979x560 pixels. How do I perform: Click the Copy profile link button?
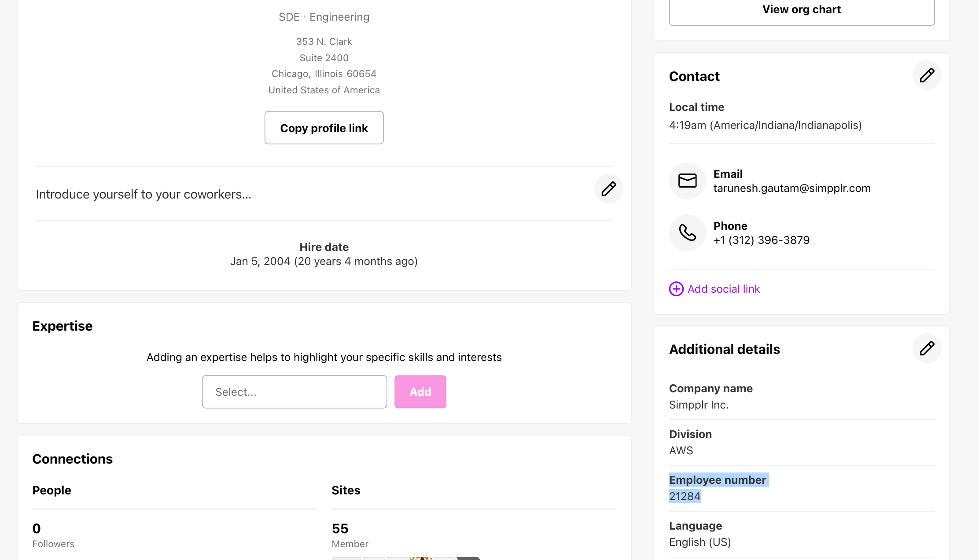(324, 128)
